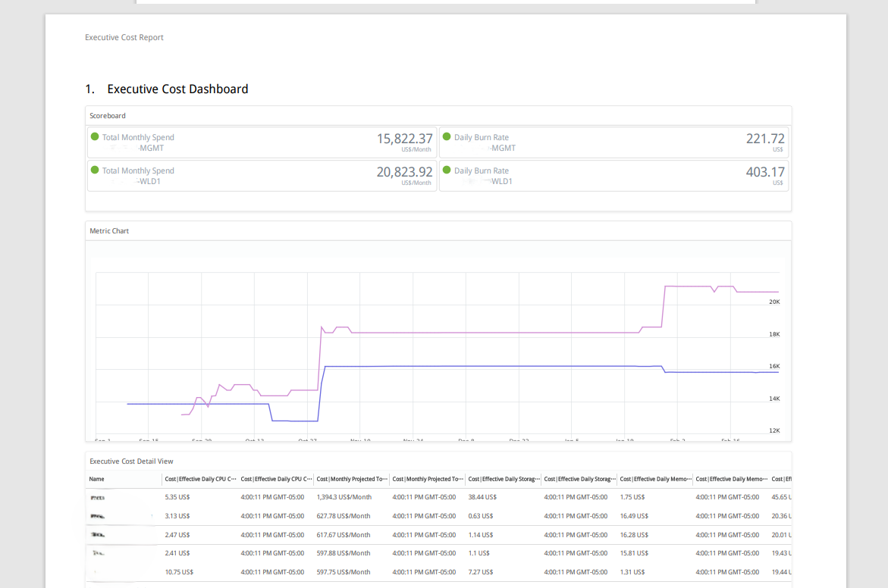Select the 20,823.92 monthly spend value
Screen dimensions: 888x588
pos(404,172)
